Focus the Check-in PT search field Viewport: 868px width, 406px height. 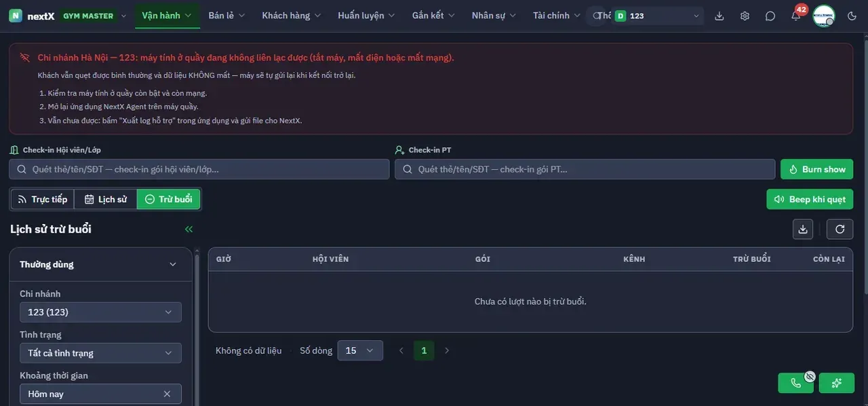tap(585, 169)
